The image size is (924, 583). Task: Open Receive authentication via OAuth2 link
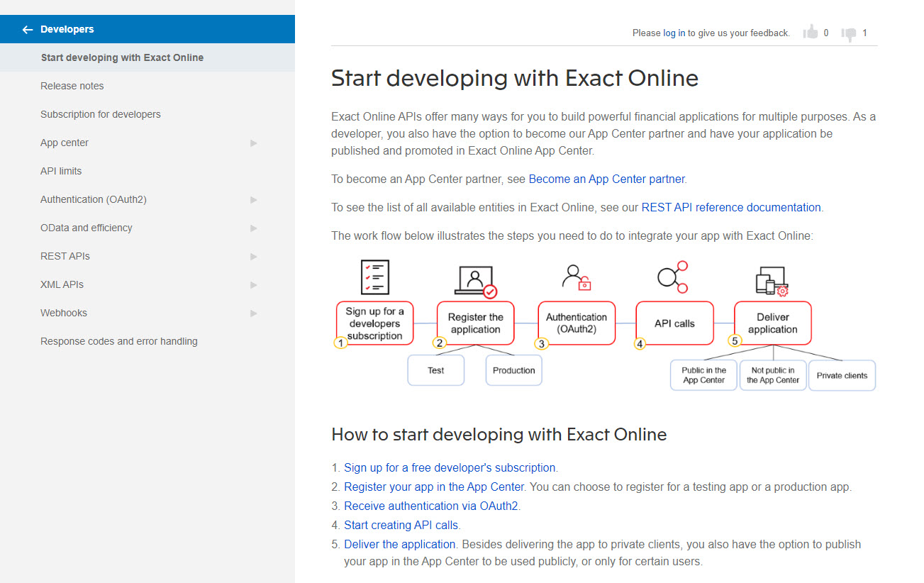click(431, 506)
